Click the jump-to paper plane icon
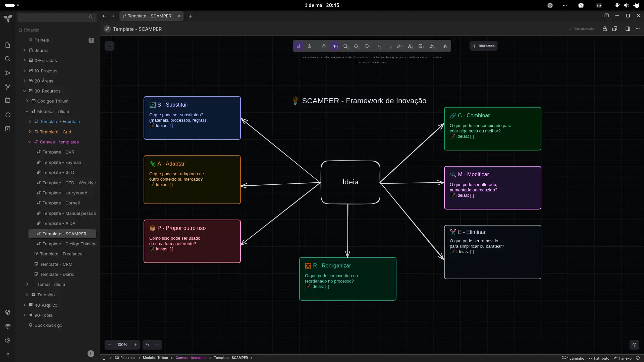The width and height of the screenshot is (644, 362). point(8,73)
